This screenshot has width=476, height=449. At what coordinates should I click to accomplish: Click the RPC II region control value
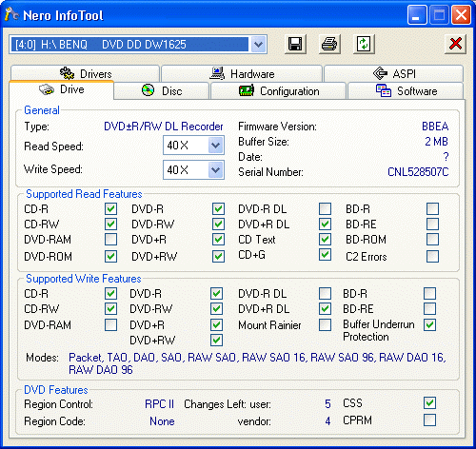click(x=159, y=404)
